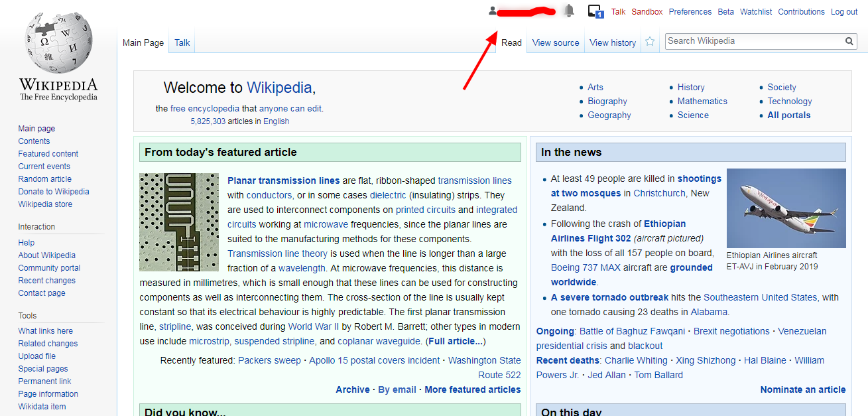This screenshot has width=868, height=416.
Task: Open the Charlie Whiting link
Action: point(636,360)
